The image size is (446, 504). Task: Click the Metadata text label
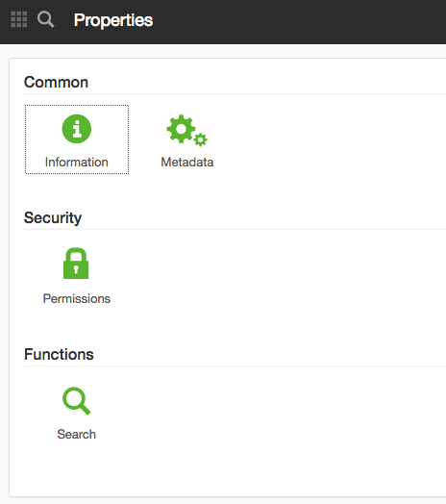(187, 162)
